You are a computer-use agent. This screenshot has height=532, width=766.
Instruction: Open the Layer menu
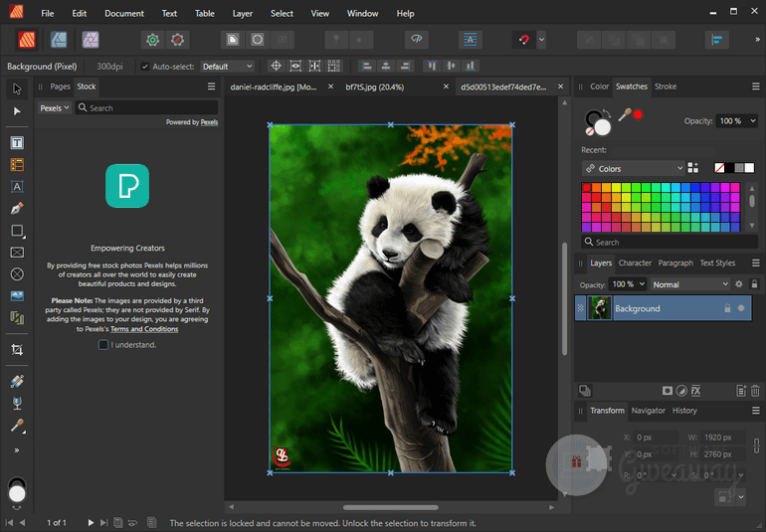(x=243, y=13)
